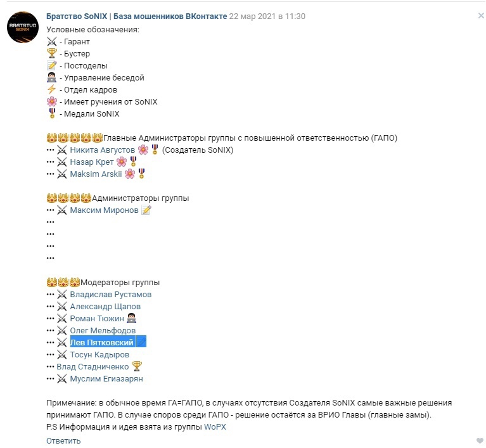Open Влад Стадниченко profile
The height and width of the screenshot is (448, 486).
point(93,366)
